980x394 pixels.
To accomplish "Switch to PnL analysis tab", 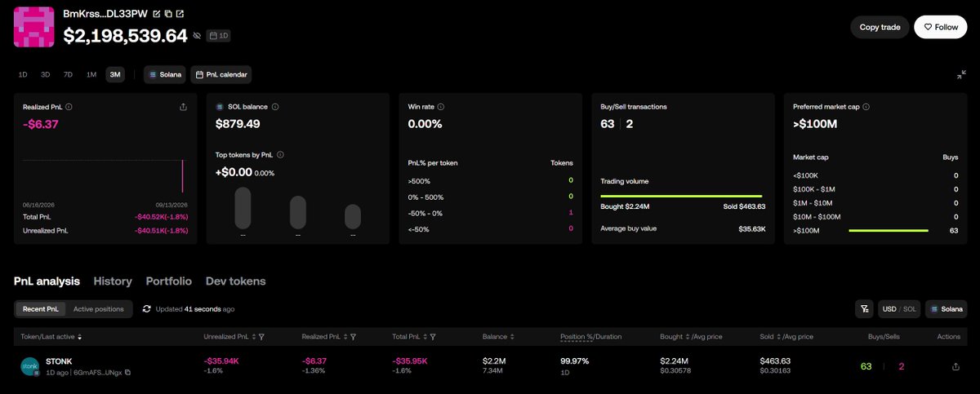I will (x=47, y=281).
